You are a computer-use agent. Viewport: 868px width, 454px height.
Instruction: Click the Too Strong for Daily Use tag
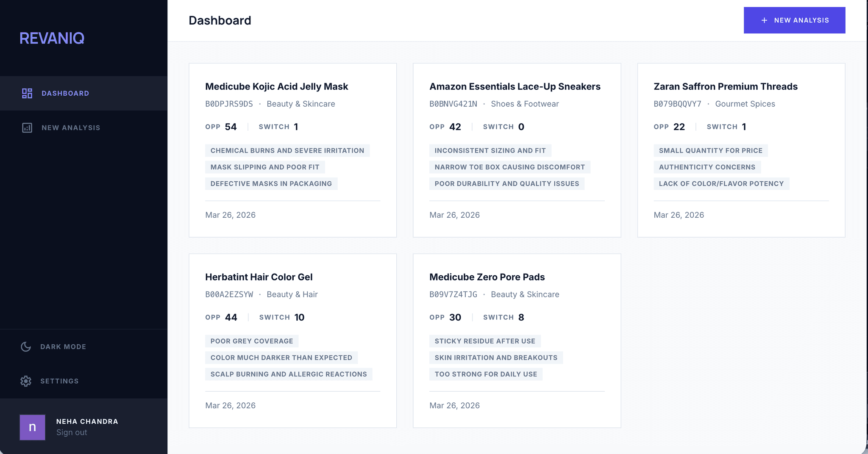[486, 374]
